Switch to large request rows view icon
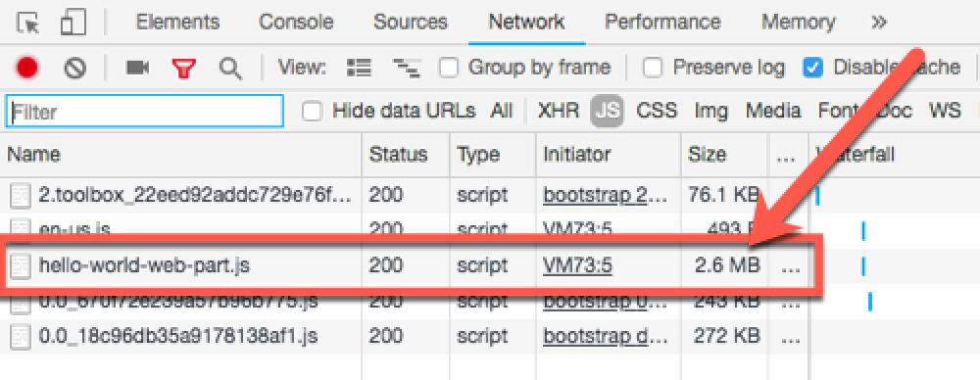Viewport: 980px width, 380px height. point(360,67)
